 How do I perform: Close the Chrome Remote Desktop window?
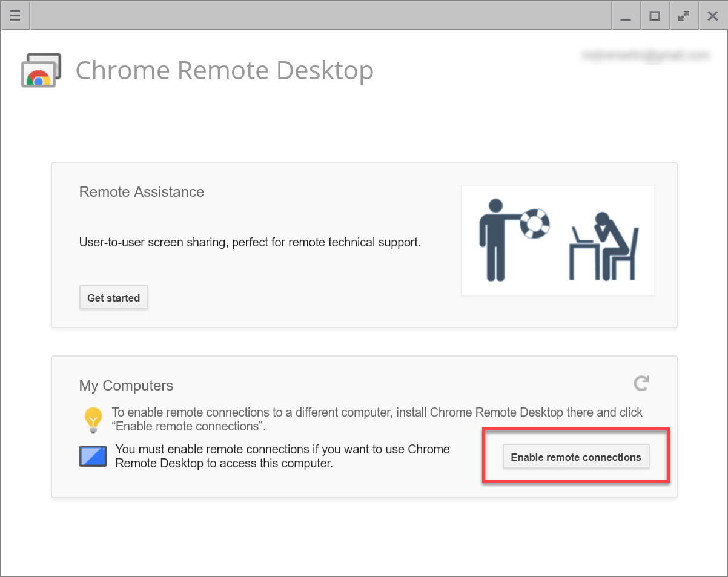coord(713,16)
